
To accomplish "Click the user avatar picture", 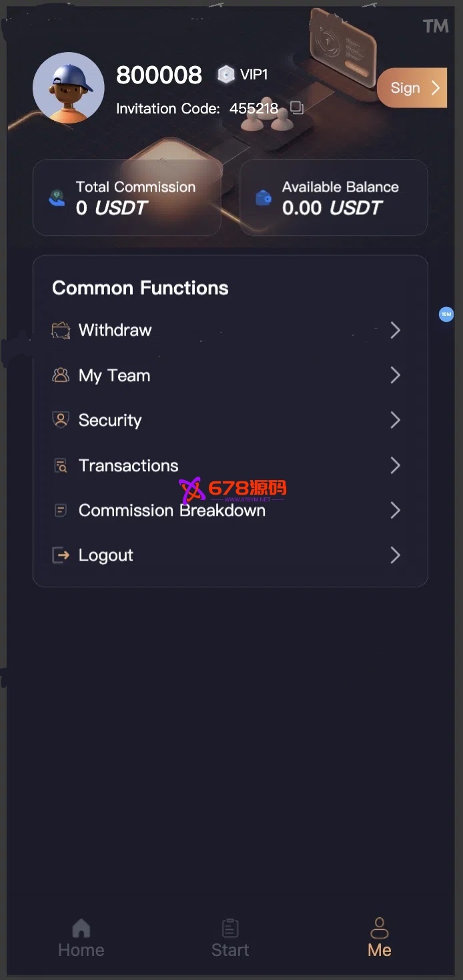I will tap(69, 88).
